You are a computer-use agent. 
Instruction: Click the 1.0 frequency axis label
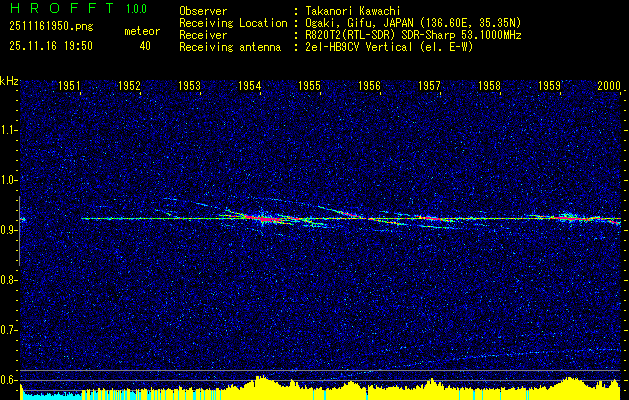(9, 180)
